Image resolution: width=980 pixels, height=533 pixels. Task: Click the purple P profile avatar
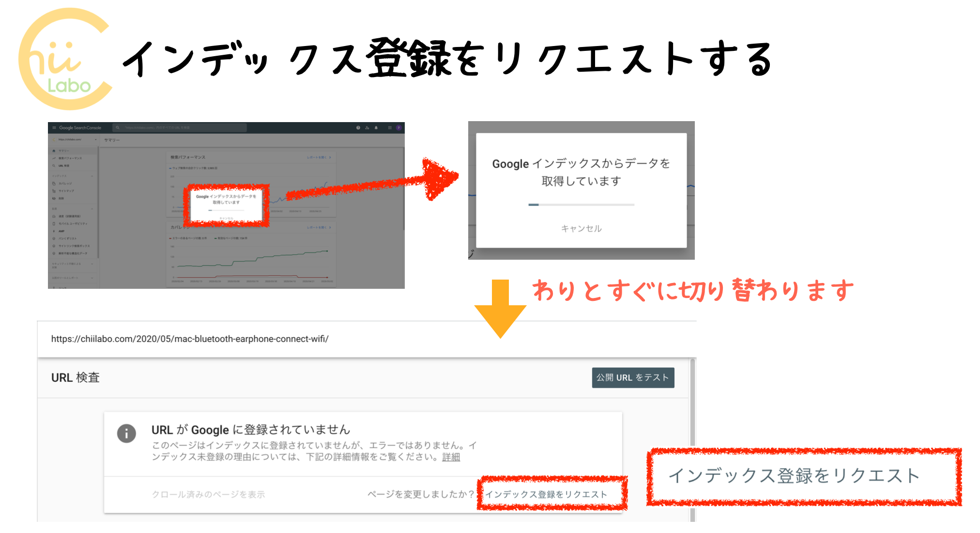click(x=399, y=128)
